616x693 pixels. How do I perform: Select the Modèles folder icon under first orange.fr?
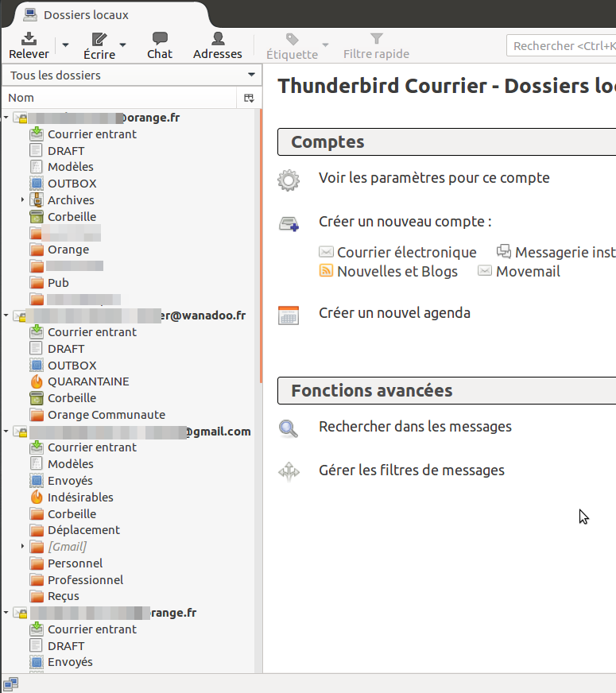pyautogui.click(x=37, y=167)
